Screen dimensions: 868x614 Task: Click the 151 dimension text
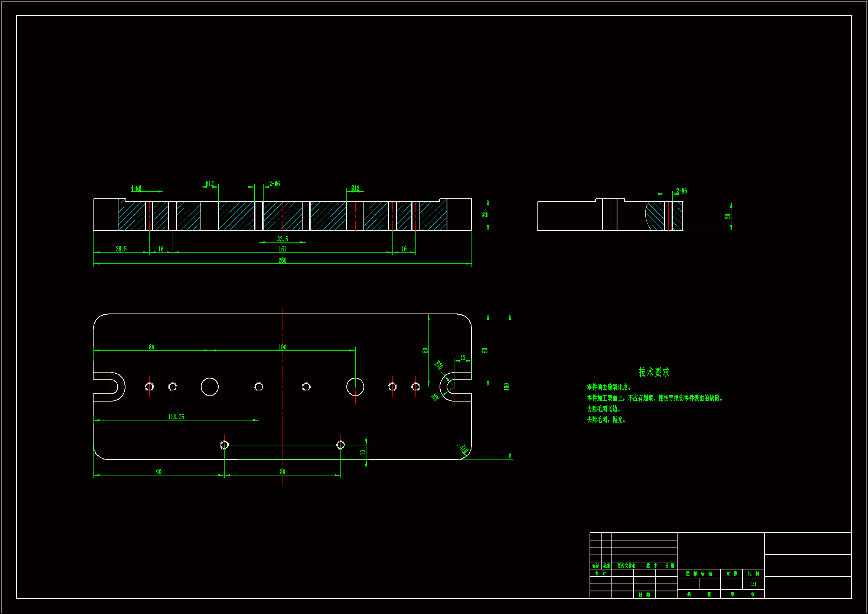[283, 249]
